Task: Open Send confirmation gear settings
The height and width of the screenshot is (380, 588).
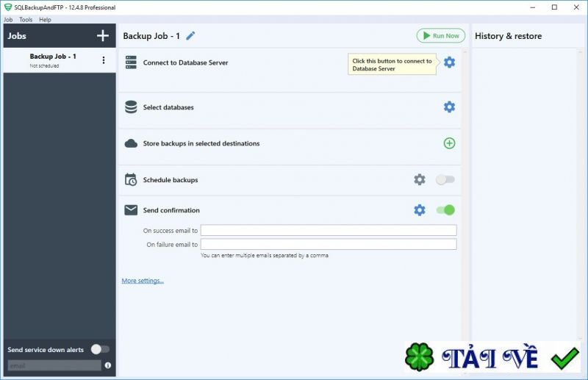Action: click(420, 210)
